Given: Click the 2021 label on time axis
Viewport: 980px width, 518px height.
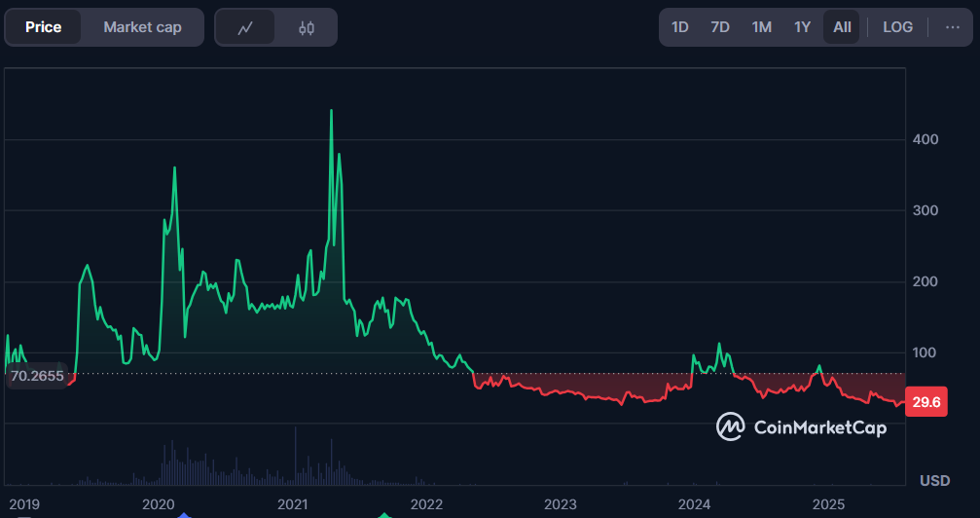Looking at the screenshot, I should (293, 504).
